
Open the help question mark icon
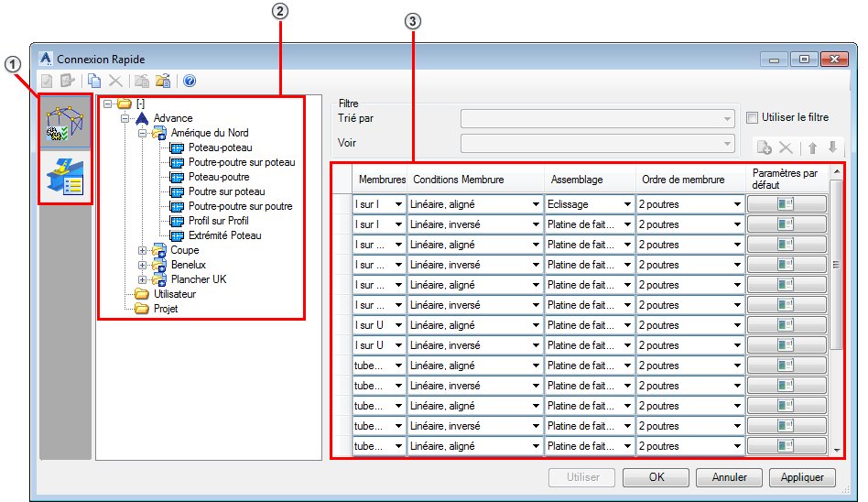190,81
